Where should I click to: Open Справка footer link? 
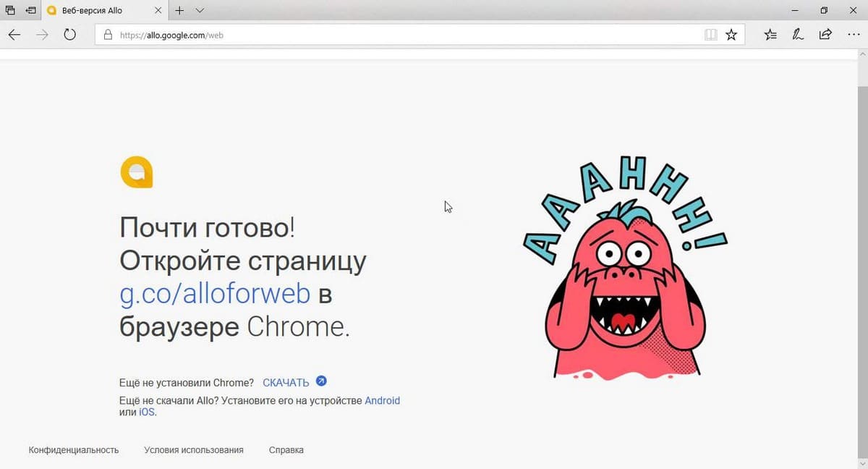[286, 449]
